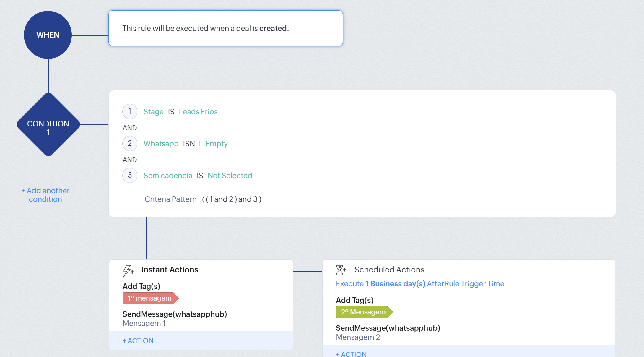Screen dimensions: 644x357
Task: Select the Stage IS Leads Frios criterion
Action: pyautogui.click(x=180, y=112)
